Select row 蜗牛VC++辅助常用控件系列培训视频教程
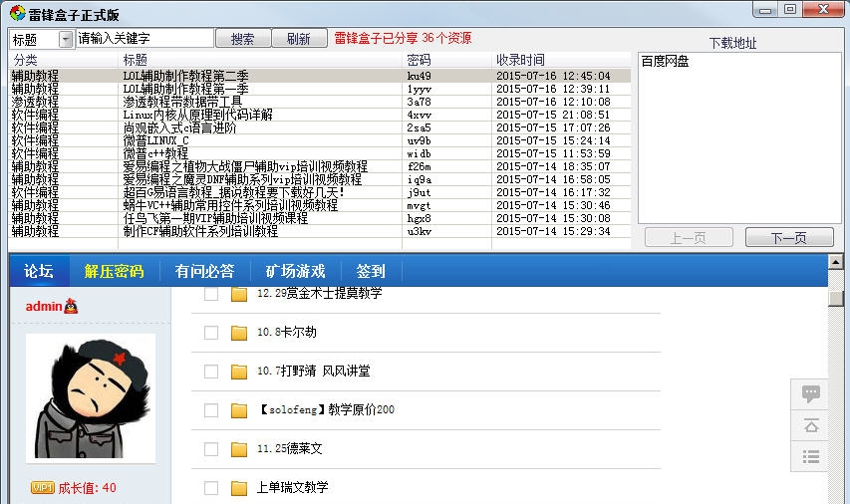Screen dimensions: 850x504 click(320, 205)
